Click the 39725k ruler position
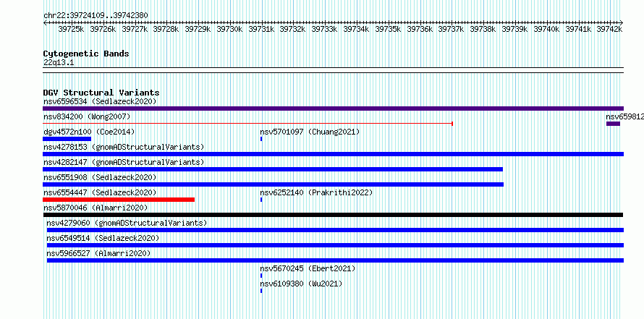644x319 pixels. pos(71,29)
